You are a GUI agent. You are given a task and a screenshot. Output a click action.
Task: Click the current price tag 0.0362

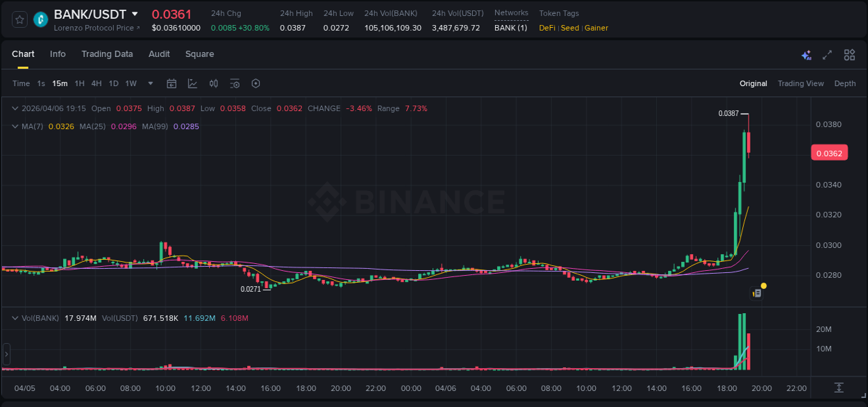coord(829,153)
